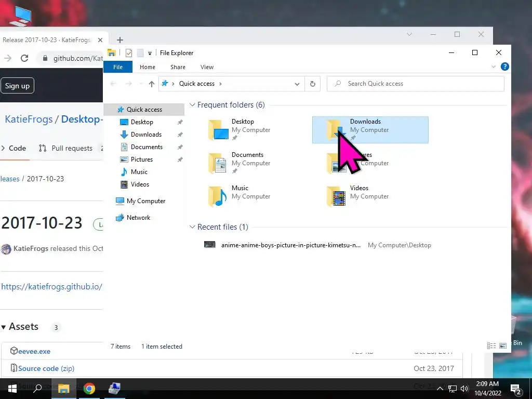The height and width of the screenshot is (399, 532).
Task: Open the recent locations dropdown arrow
Action: pyautogui.click(x=141, y=84)
